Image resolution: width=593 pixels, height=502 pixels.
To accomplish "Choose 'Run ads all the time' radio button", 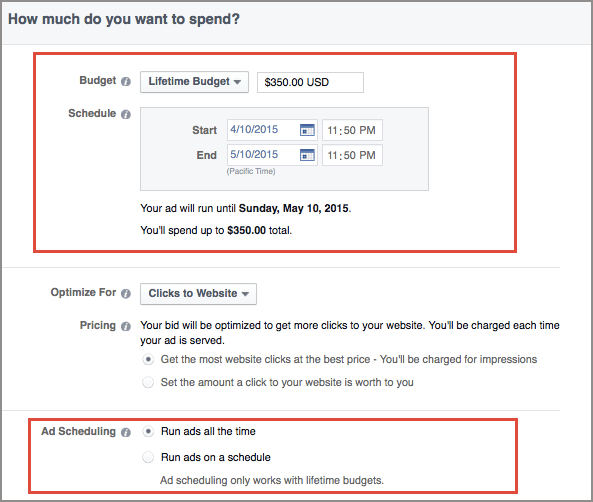I will coord(148,432).
